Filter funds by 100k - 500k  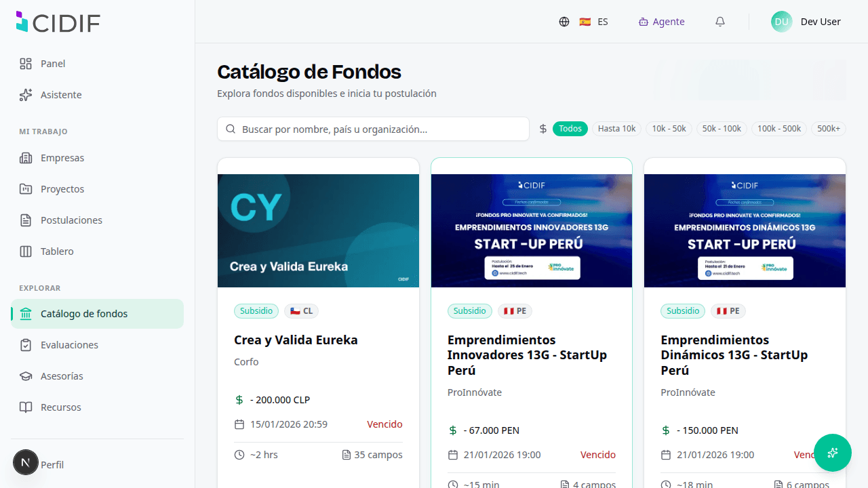coord(779,129)
